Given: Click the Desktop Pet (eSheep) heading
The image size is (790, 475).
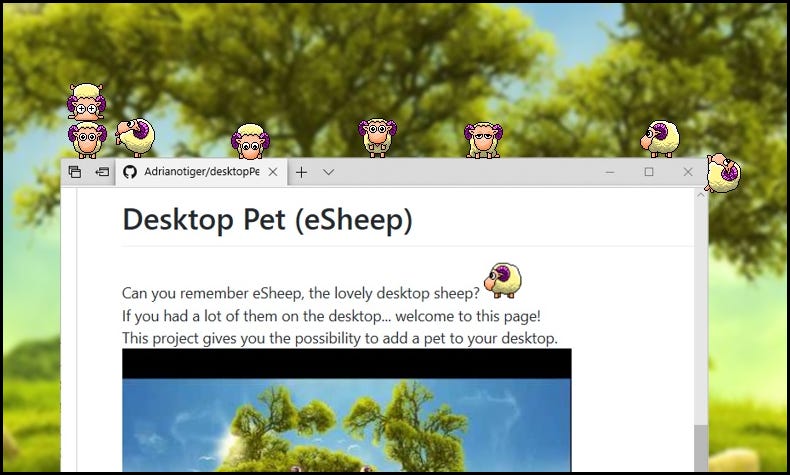Looking at the screenshot, I should coord(268,220).
